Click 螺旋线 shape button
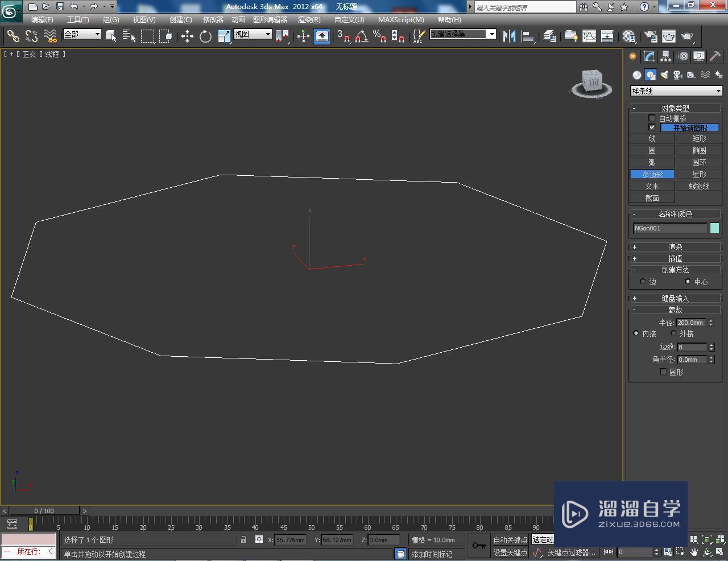Screen dimensions: 728x561 (699, 186)
